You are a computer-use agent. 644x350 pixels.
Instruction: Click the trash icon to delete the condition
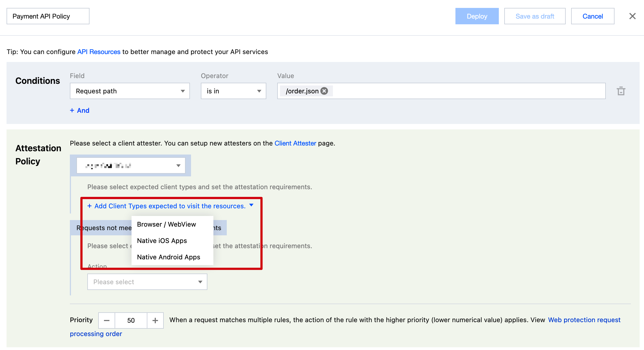pyautogui.click(x=621, y=91)
